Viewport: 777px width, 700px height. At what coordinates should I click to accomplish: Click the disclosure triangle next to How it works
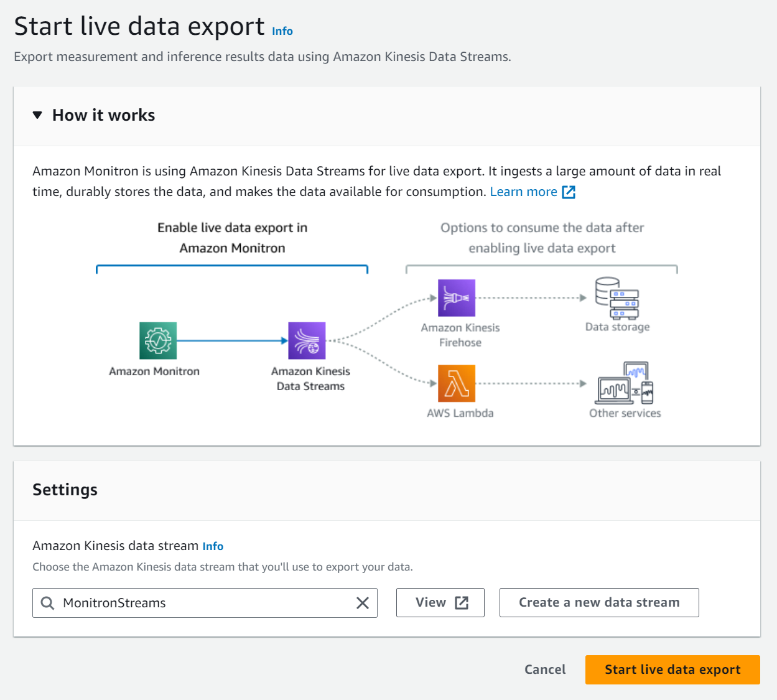tap(37, 114)
